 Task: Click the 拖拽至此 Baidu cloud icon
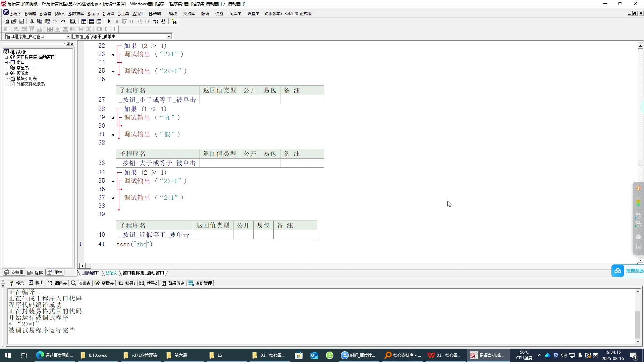[x=618, y=271]
